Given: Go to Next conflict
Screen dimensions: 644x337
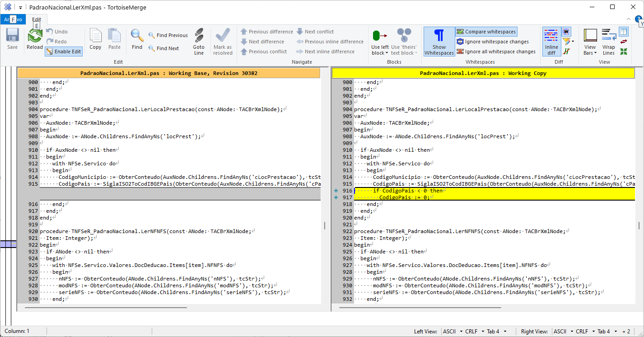Looking at the screenshot, I should coord(315,32).
